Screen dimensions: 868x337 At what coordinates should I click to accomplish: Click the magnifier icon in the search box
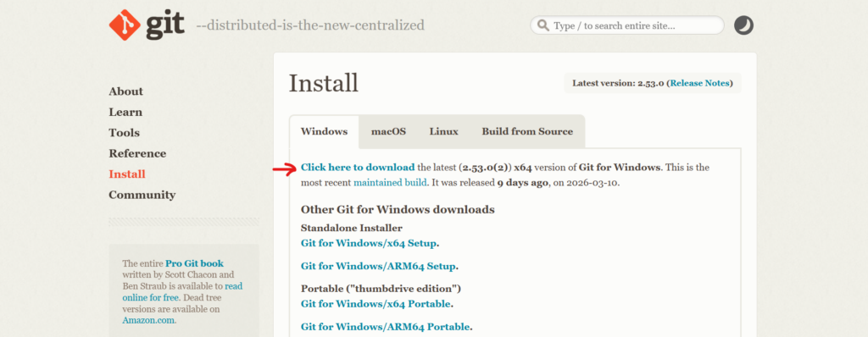pos(543,25)
